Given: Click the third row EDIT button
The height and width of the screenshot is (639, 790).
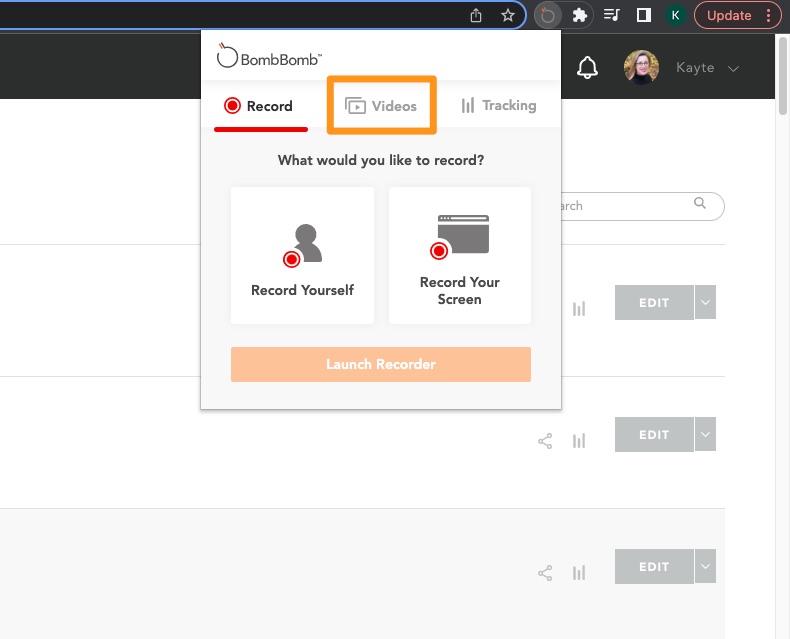Looking at the screenshot, I should (x=654, y=566).
